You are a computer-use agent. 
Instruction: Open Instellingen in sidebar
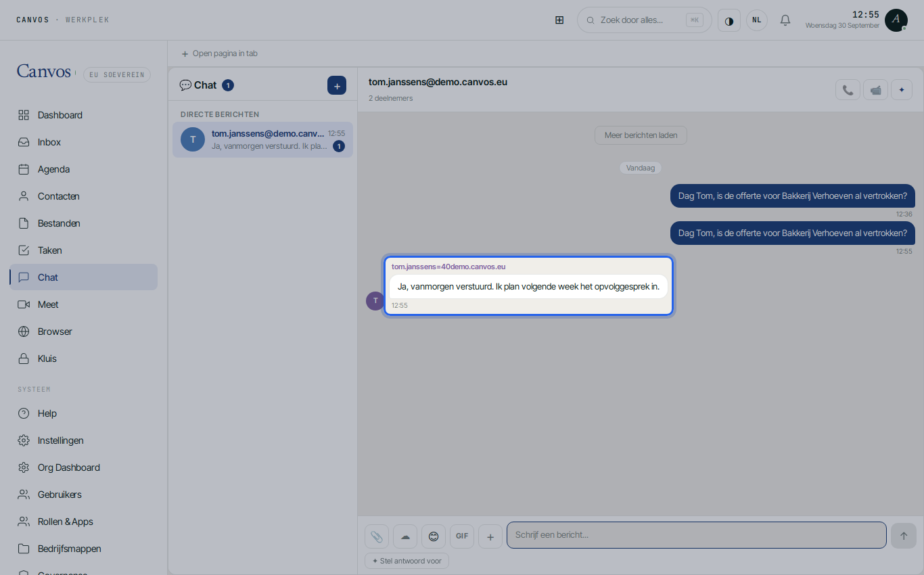point(83,440)
